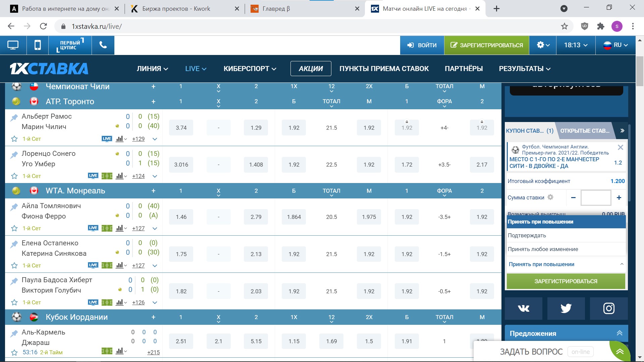Image resolution: width=644 pixels, height=362 pixels.
Task: Click the Первый ЦУПИС logo button
Action: (70, 45)
